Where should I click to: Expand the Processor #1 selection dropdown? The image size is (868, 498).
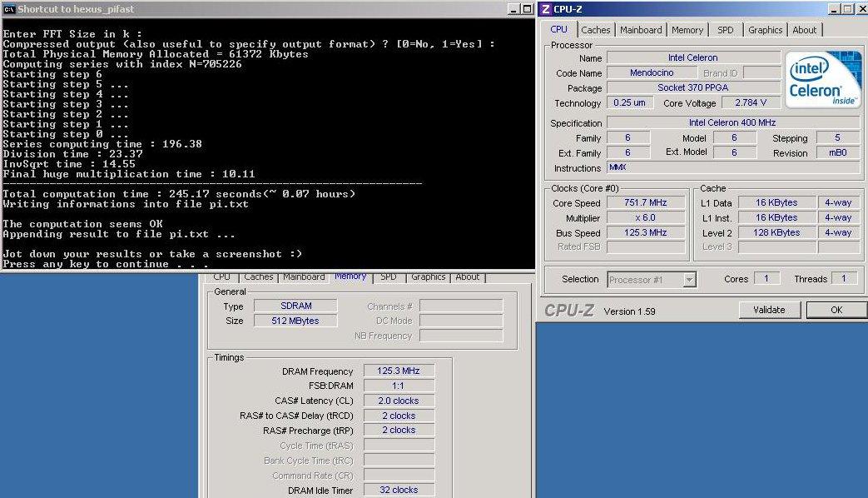689,280
